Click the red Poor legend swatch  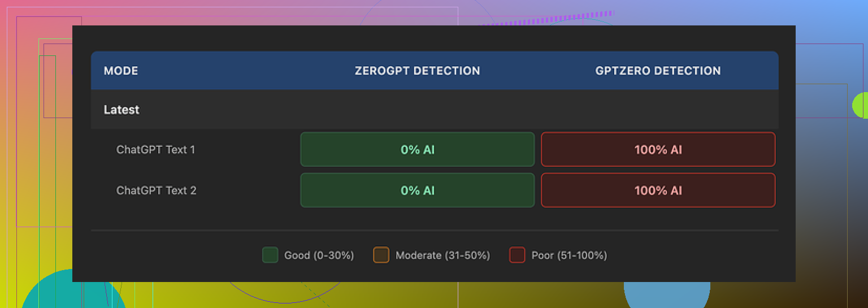coord(518,255)
